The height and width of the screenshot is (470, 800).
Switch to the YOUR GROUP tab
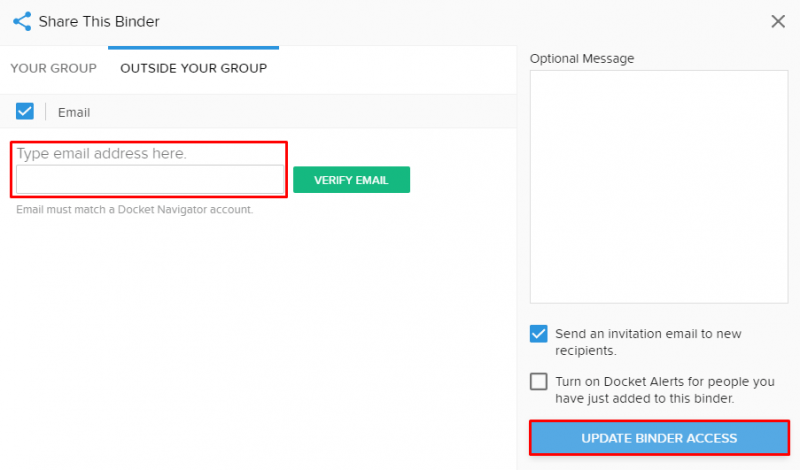pos(54,68)
